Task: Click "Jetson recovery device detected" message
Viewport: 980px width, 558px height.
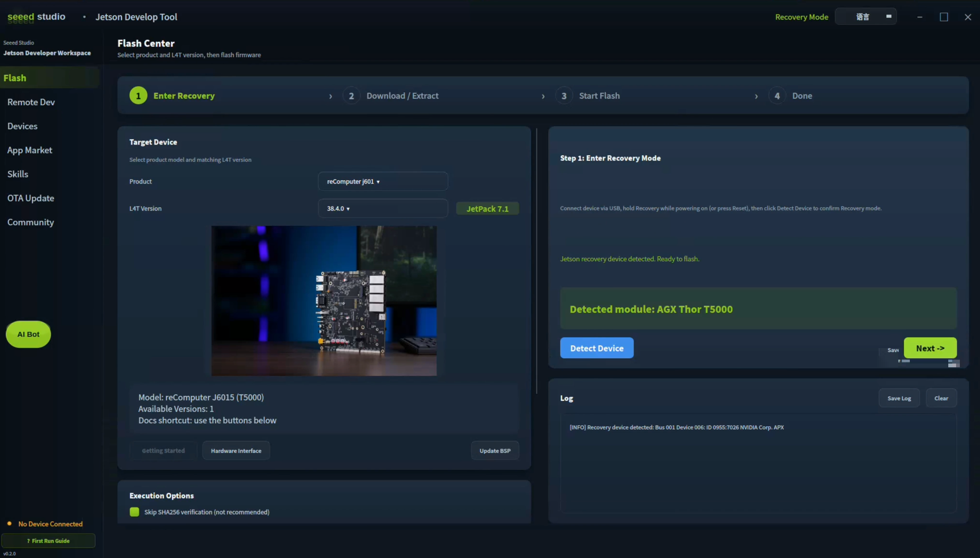Action: 630,259
